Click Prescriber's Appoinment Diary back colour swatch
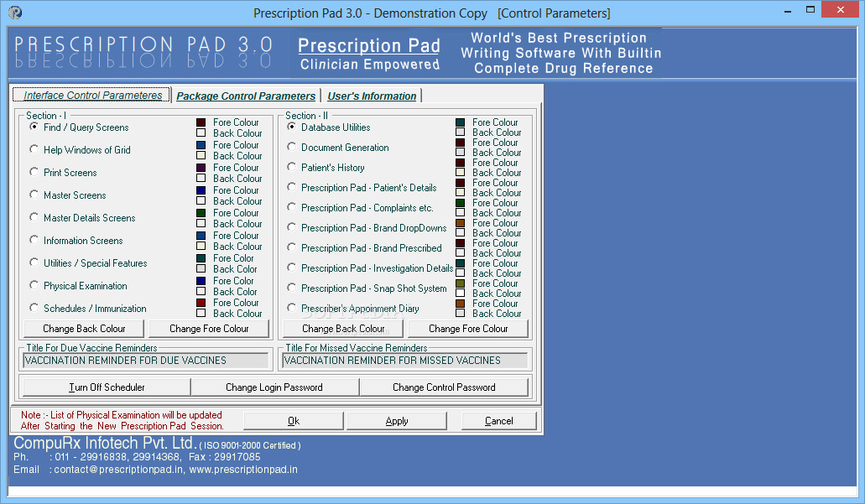Viewport: 865px width, 504px height. click(460, 313)
